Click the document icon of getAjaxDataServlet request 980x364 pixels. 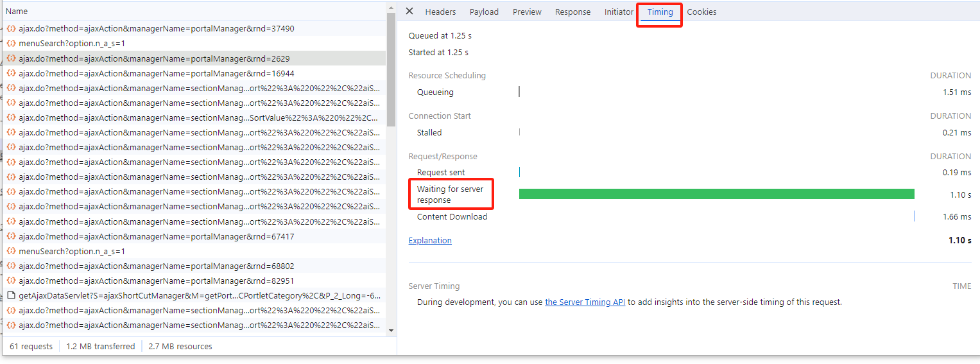point(11,296)
